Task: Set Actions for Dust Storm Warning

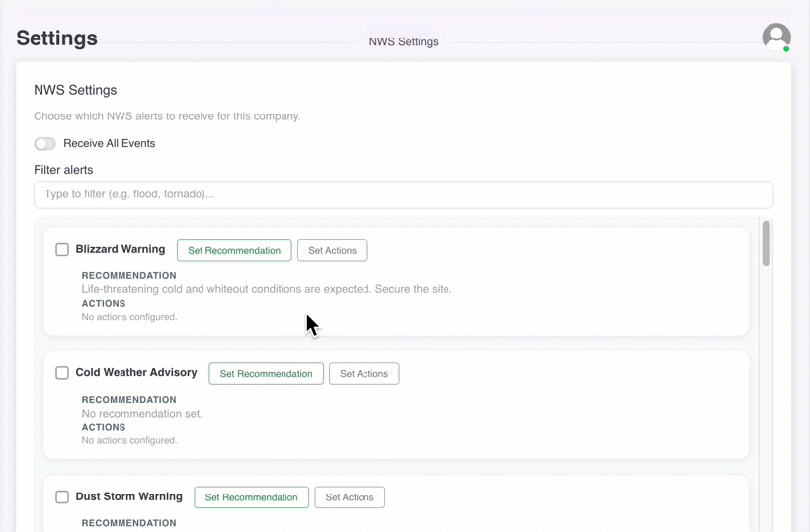Action: point(350,497)
